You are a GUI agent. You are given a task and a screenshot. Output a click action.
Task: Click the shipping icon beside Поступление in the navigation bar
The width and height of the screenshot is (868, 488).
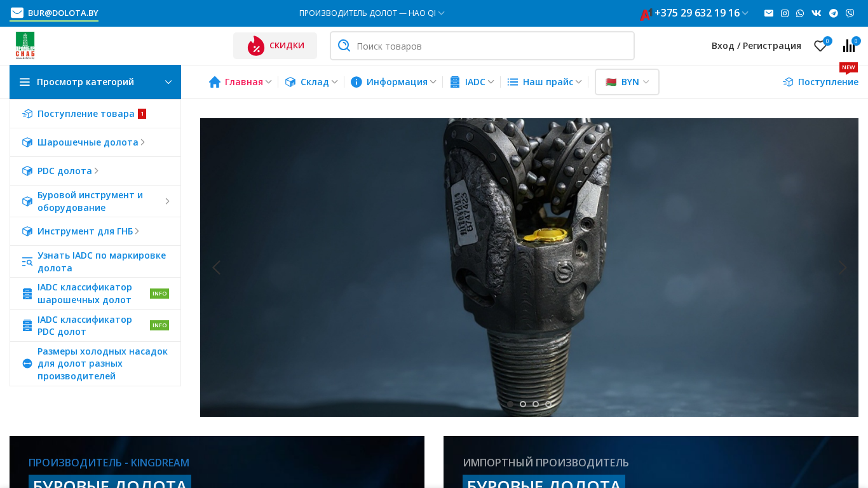tap(788, 82)
